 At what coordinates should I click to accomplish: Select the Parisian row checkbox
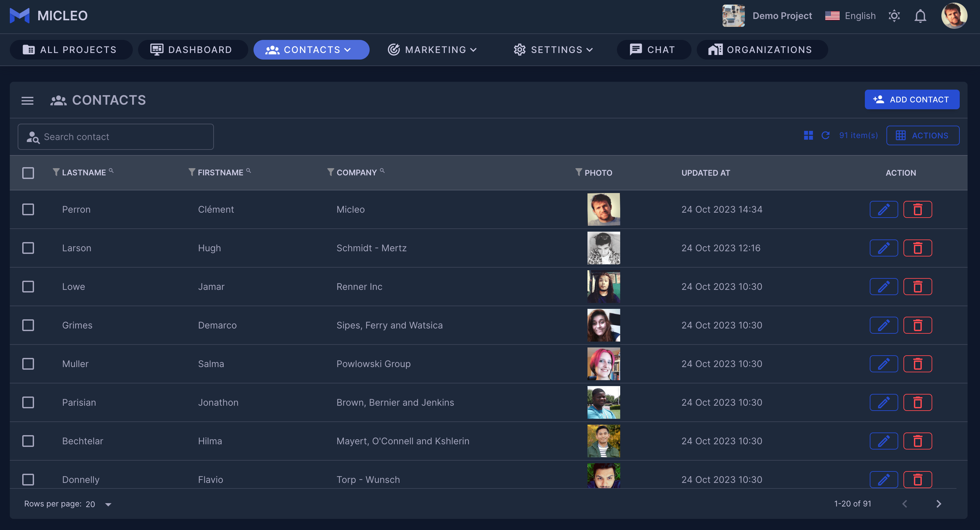pyautogui.click(x=28, y=402)
